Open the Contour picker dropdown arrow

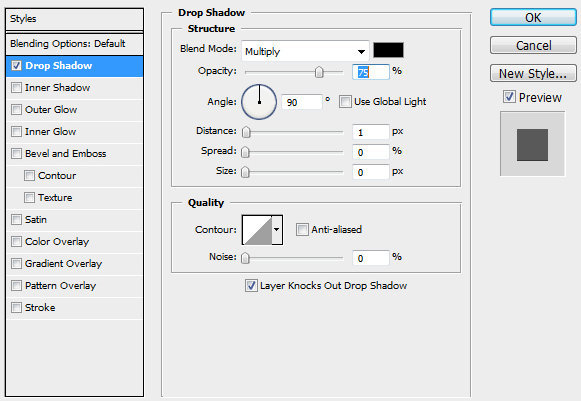pyautogui.click(x=277, y=230)
